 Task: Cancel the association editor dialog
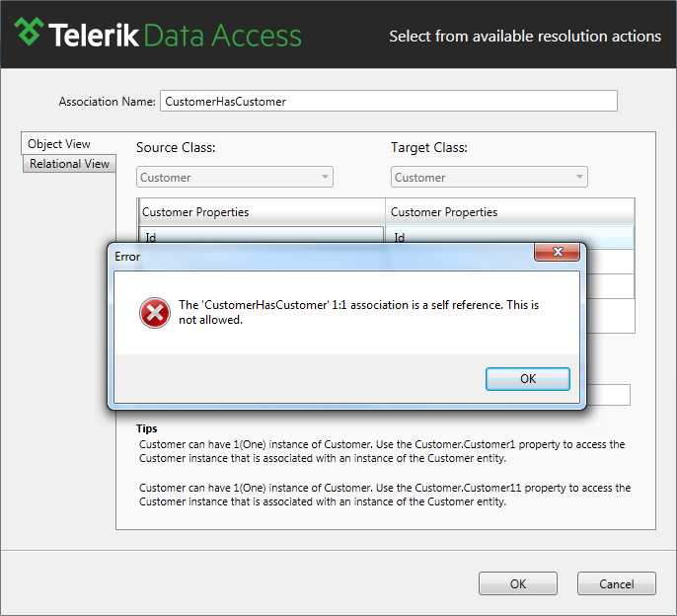(x=616, y=583)
